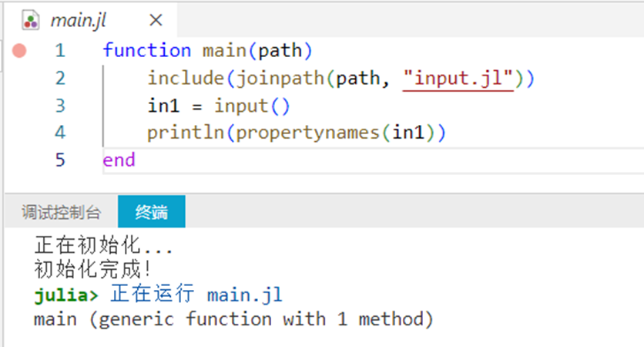
Task: Click line number 2 in gutter
Action: [x=60, y=78]
